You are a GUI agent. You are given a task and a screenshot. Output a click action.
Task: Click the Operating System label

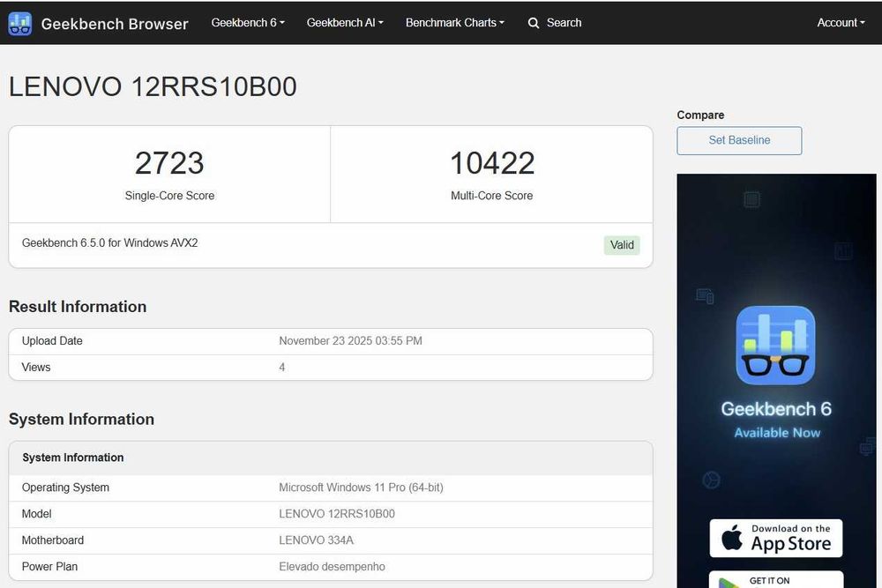65,488
